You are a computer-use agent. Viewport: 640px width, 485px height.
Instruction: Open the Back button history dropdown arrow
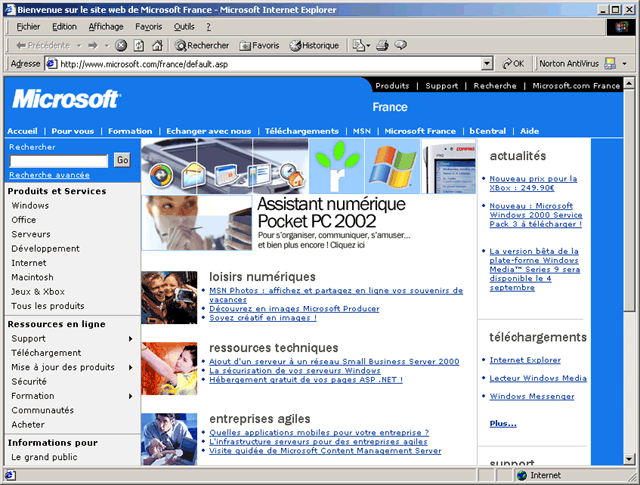pyautogui.click(x=79, y=46)
